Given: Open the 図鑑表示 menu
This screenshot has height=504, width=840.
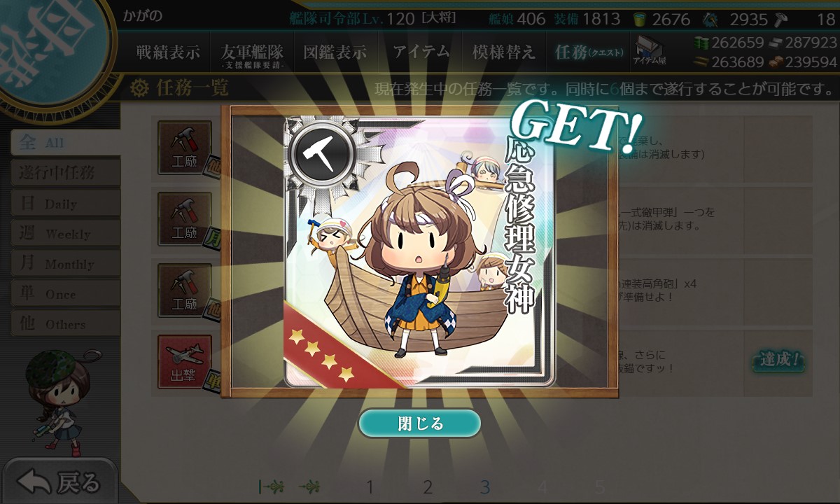Looking at the screenshot, I should pos(335,52).
